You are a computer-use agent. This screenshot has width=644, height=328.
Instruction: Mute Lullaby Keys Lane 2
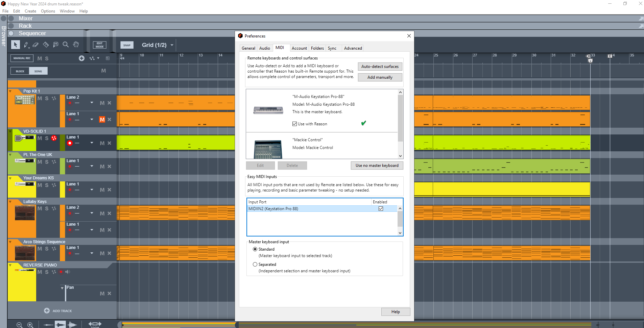tap(102, 213)
